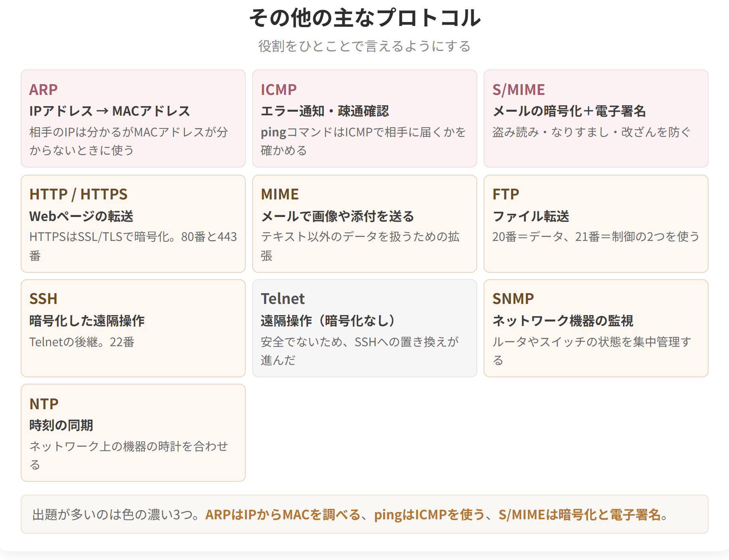Click メールで画像や添付を送る text
The height and width of the screenshot is (560, 729).
337,216
